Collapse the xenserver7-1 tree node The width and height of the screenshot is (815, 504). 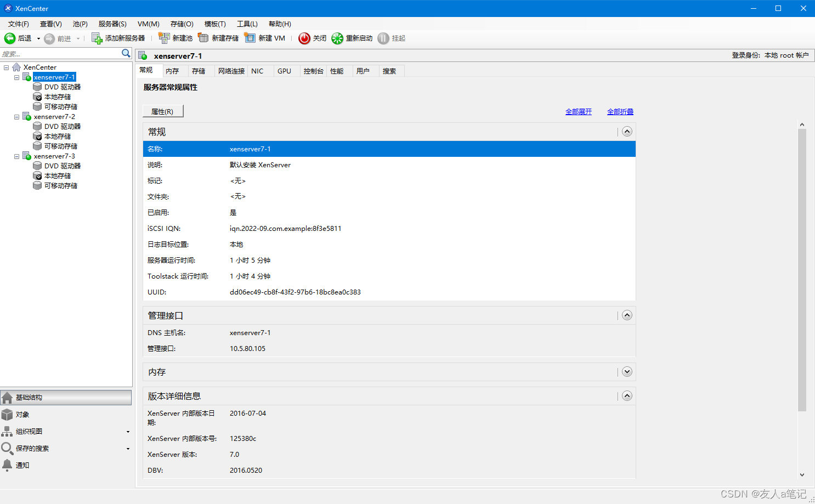16,77
